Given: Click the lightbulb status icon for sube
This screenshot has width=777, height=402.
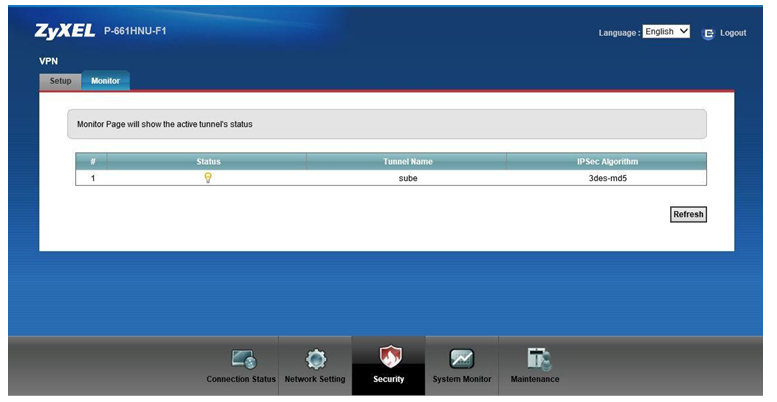Looking at the screenshot, I should click(208, 177).
